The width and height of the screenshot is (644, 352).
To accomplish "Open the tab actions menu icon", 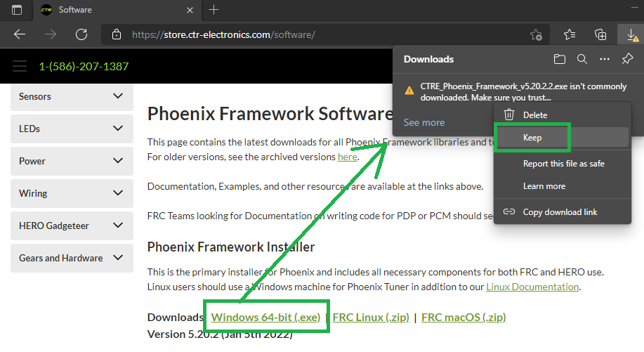I will coord(17,10).
